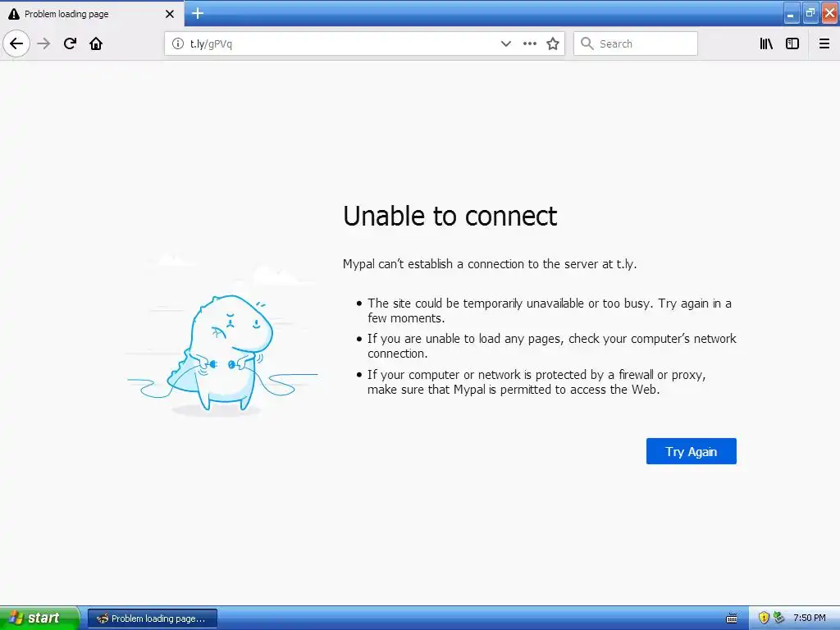Show site information for t.ly
The width and height of the screenshot is (840, 630).
177,43
